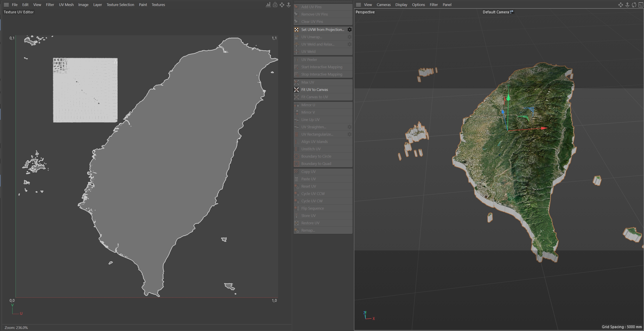Open the Cameras menu in viewport
This screenshot has width=644, height=331.
coord(383,5)
